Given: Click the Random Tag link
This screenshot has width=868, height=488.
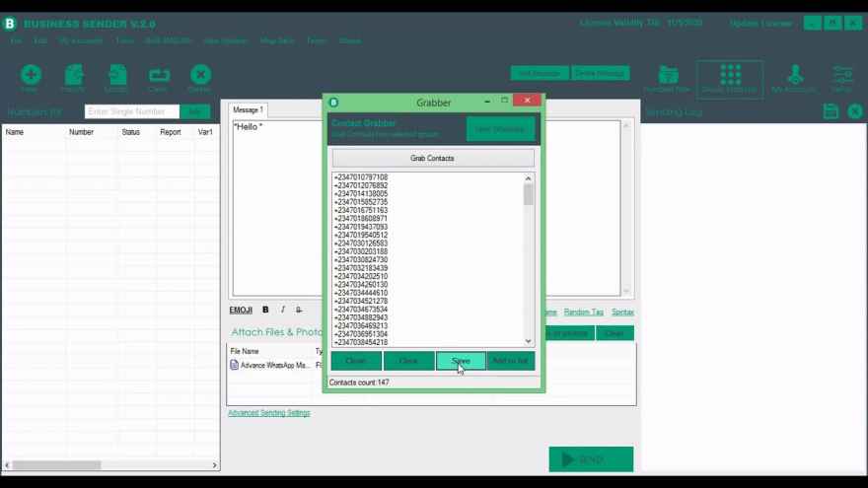Looking at the screenshot, I should coord(583,312).
